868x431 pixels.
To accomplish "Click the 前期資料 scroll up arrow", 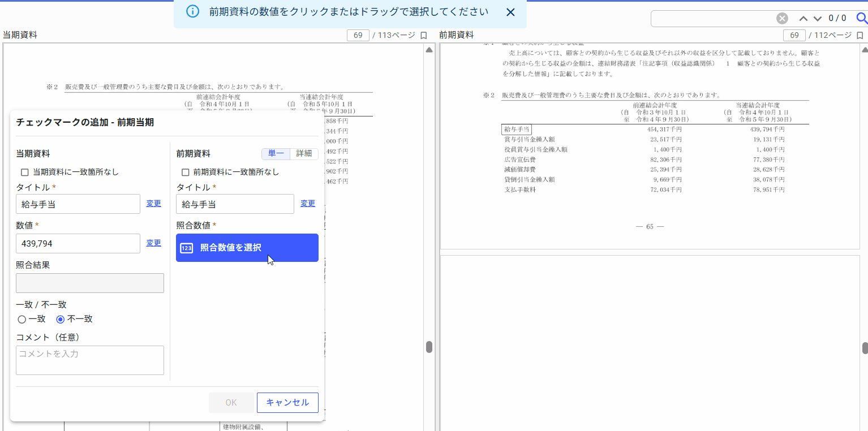I will [865, 50].
